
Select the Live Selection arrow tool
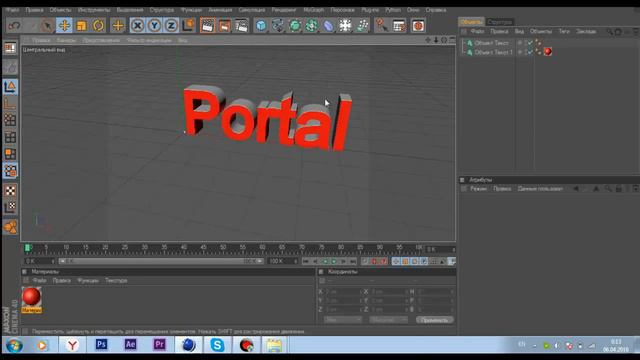point(47,26)
